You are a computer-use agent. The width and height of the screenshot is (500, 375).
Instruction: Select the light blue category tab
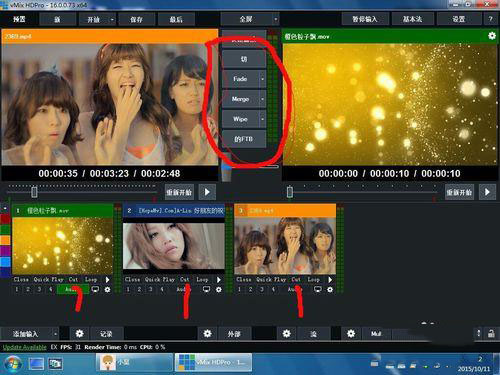point(5,262)
